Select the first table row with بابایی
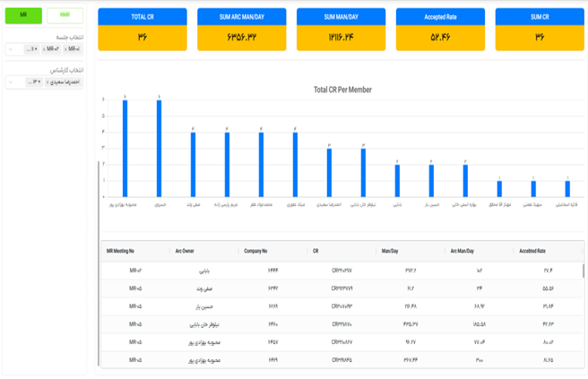This screenshot has width=588, height=379. click(x=341, y=269)
